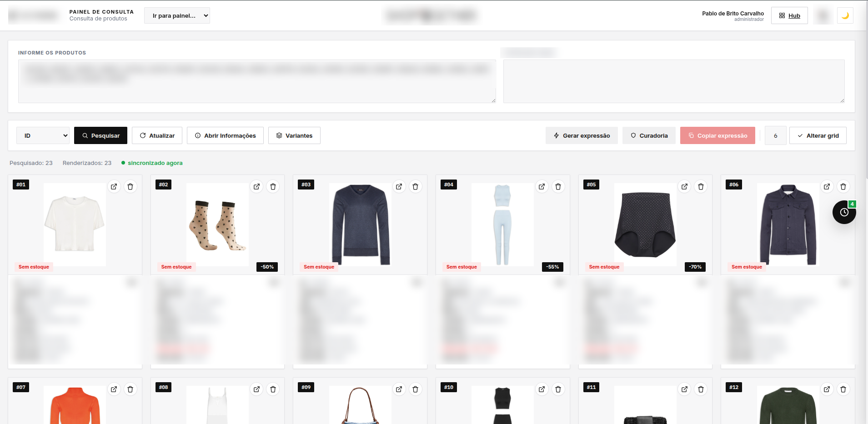Click the Variantes button
This screenshot has height=424, width=868.
tap(294, 135)
